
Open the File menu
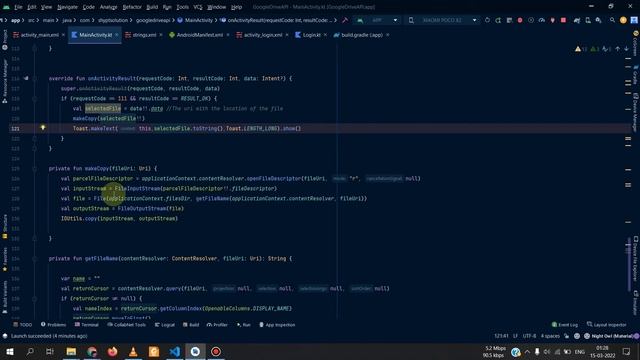tap(18, 7)
